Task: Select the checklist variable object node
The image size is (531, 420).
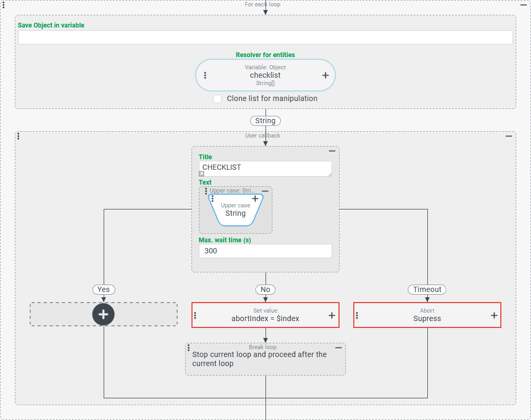Action: pos(265,75)
